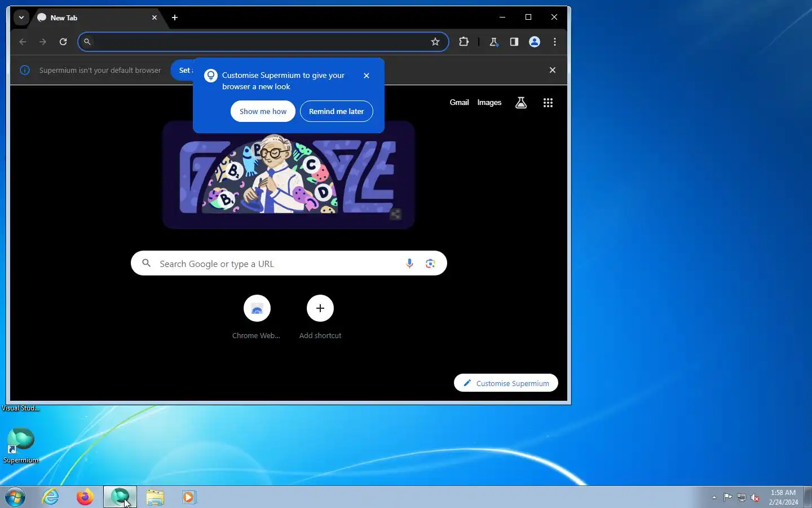The height and width of the screenshot is (508, 812).
Task: Open the Extensions puzzle icon
Action: pos(464,42)
